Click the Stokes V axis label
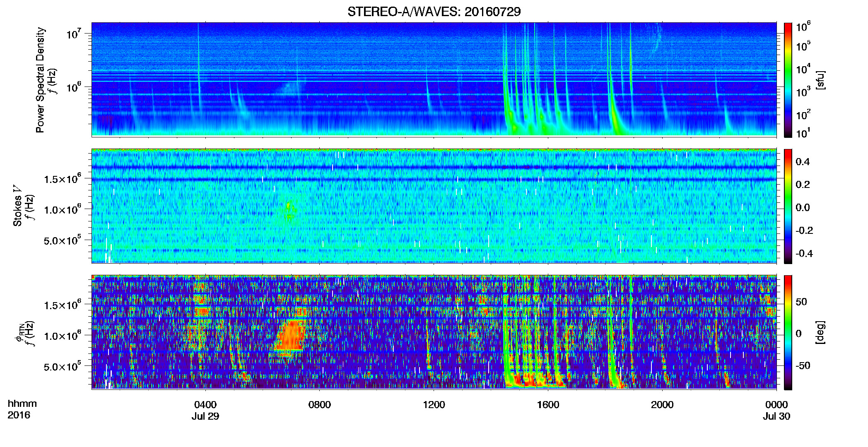The width and height of the screenshot is (868, 447). [x=17, y=206]
